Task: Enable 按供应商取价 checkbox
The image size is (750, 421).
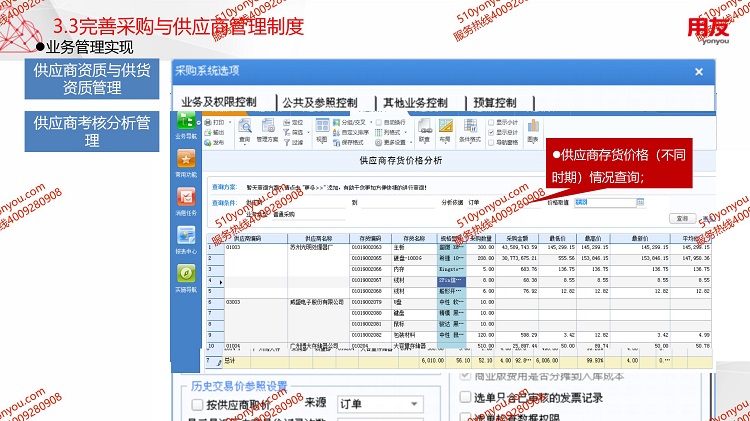Action: click(x=196, y=404)
